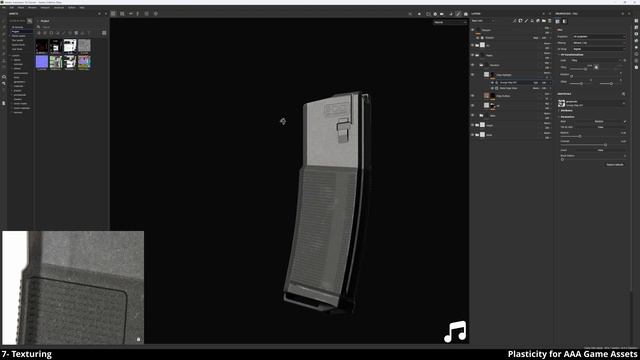The width and height of the screenshot is (640, 360).
Task: Open the Viewport menu
Action: pyautogui.click(x=45, y=8)
